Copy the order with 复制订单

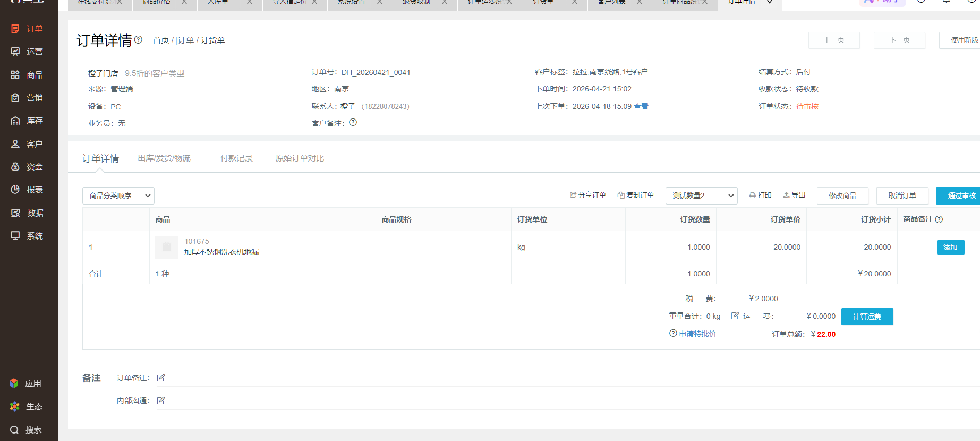(636, 195)
